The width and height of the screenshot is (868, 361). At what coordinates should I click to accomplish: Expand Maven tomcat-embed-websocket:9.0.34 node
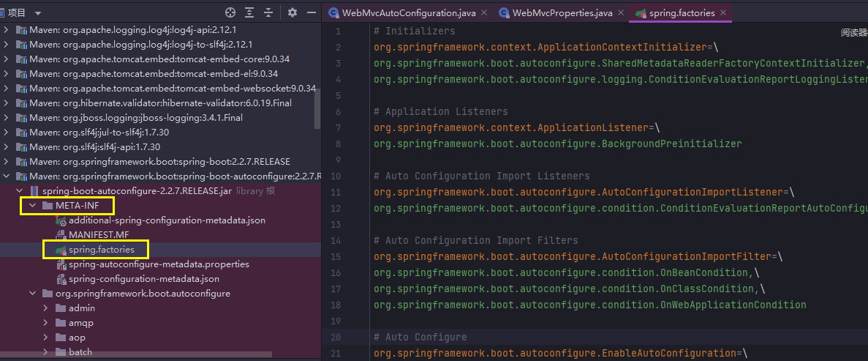point(6,88)
